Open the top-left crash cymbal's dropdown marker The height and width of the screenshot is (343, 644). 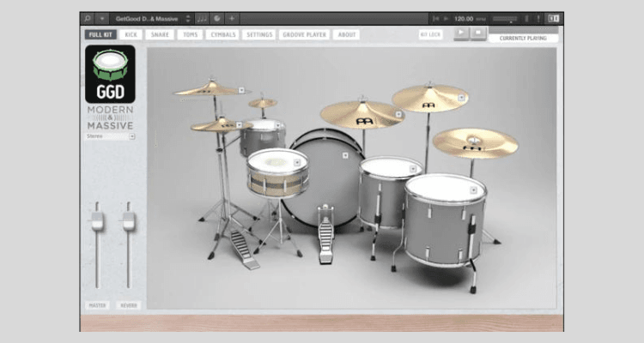pos(241,90)
